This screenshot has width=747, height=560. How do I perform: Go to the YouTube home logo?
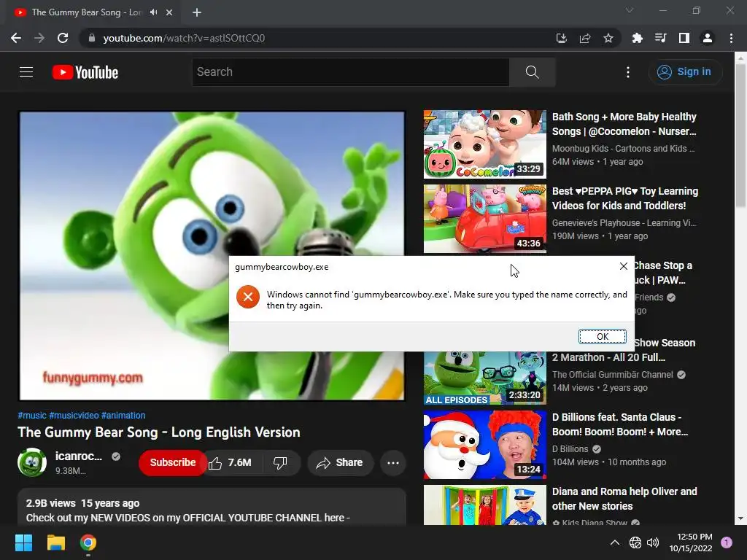pos(85,72)
